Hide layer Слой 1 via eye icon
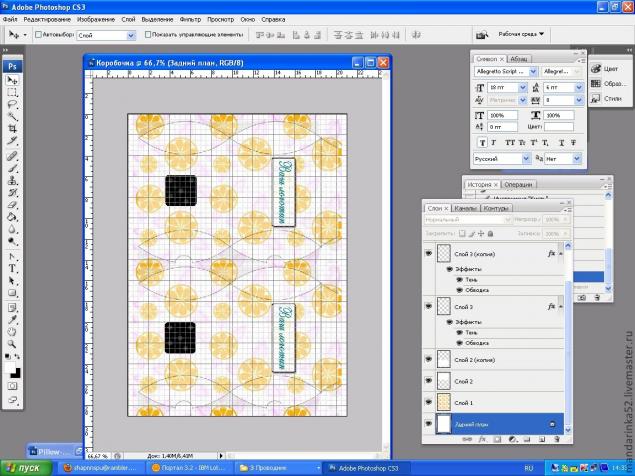635x476 pixels. click(x=428, y=402)
